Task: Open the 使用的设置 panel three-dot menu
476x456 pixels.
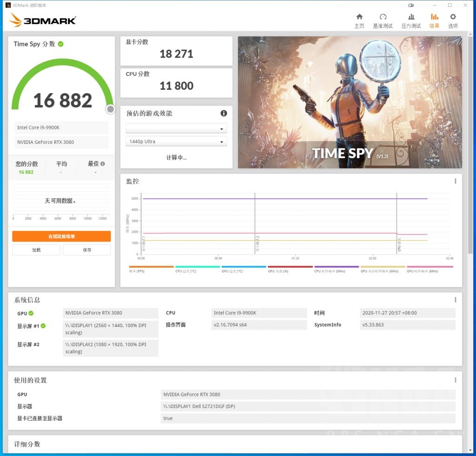Action: coord(455,380)
